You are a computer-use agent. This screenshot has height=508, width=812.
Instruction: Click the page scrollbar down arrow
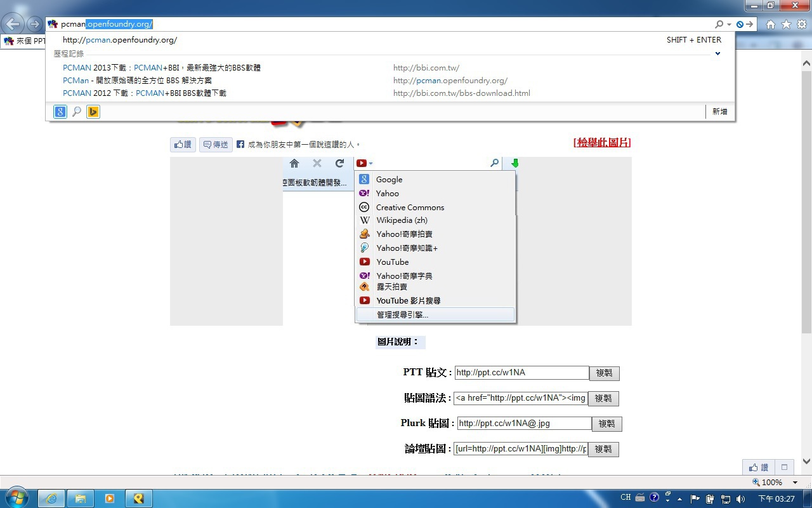tap(806, 462)
